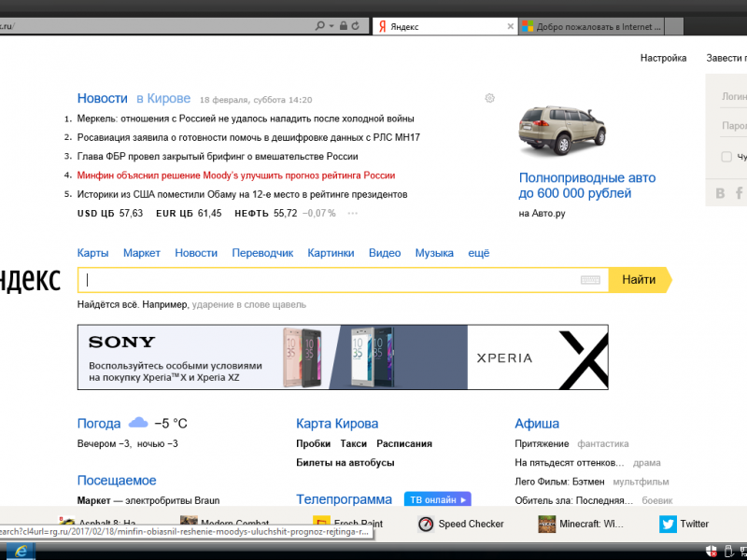Image resolution: width=747 pixels, height=560 pixels.
Task: Close the Яндекс tab
Action: 510,27
